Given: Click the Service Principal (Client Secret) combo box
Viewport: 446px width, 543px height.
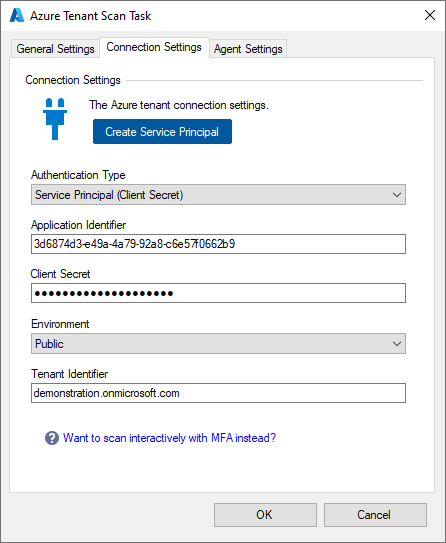Looking at the screenshot, I should (218, 195).
